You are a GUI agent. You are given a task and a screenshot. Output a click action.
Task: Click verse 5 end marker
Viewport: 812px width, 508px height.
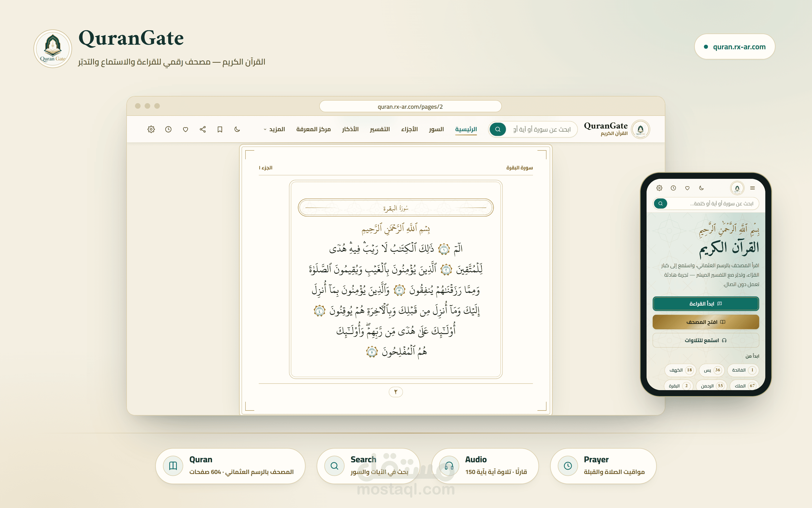[x=371, y=352]
